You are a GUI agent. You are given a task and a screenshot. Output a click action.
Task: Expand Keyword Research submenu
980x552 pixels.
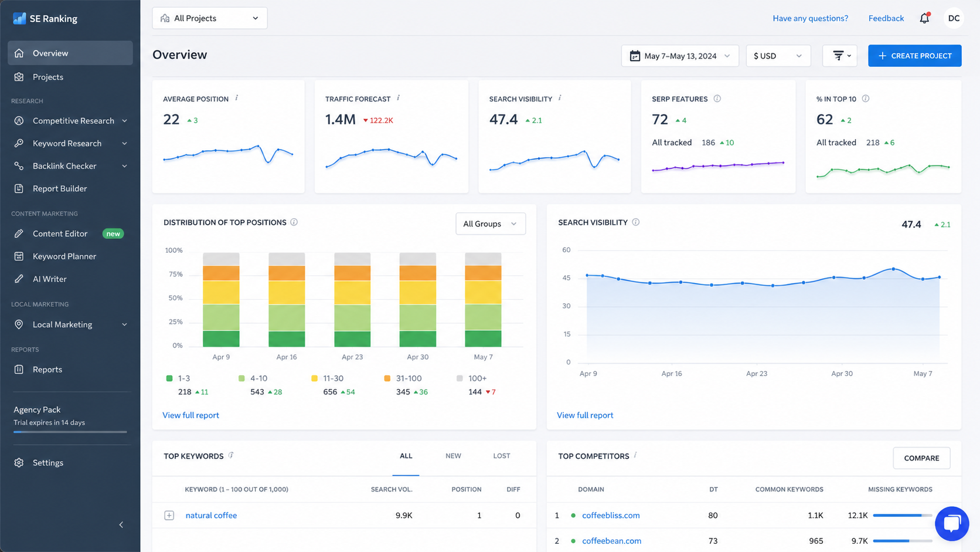(x=124, y=144)
